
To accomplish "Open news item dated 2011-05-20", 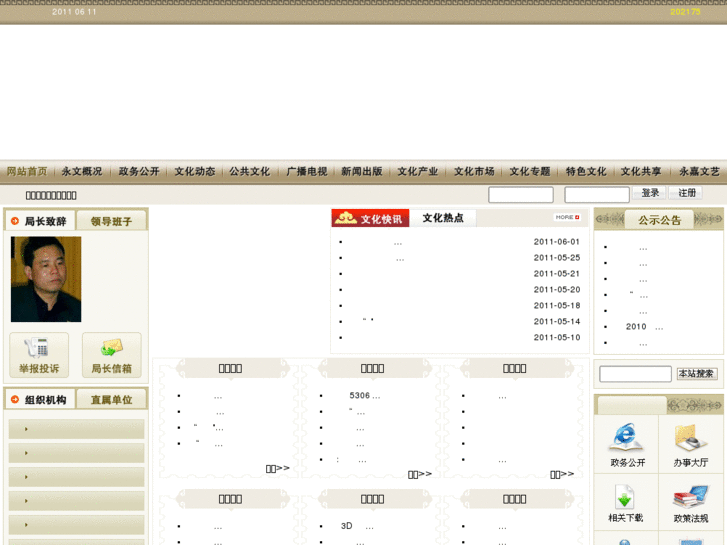I will (x=459, y=289).
